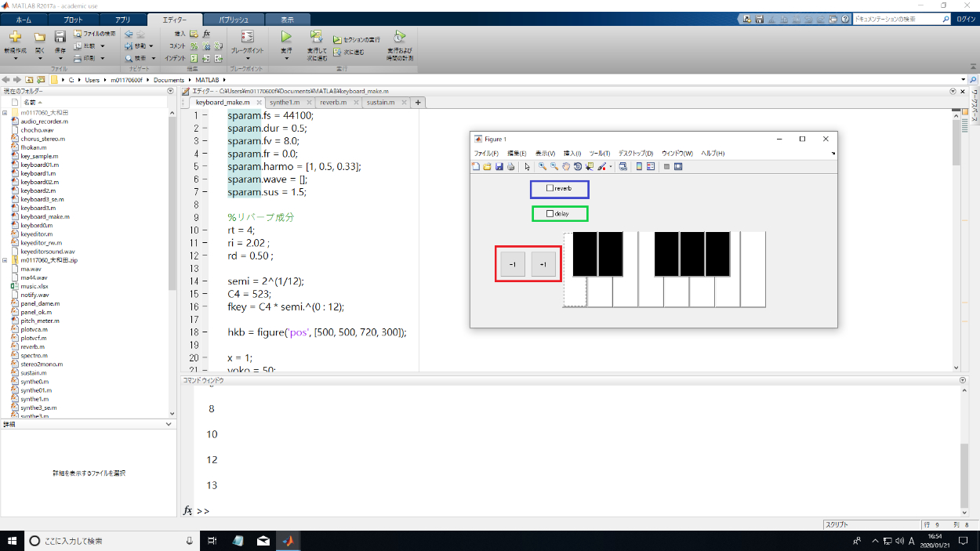Enable the reverb checkbox
Viewport: 980px width, 551px height.
click(x=550, y=189)
